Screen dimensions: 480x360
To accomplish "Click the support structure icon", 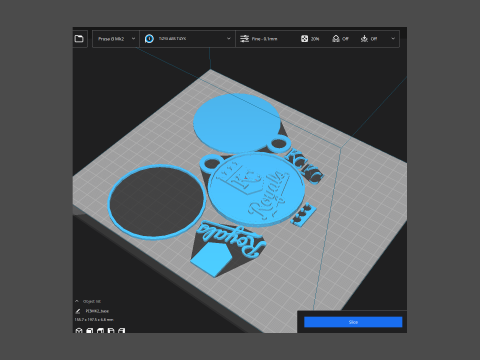I will tap(336, 39).
